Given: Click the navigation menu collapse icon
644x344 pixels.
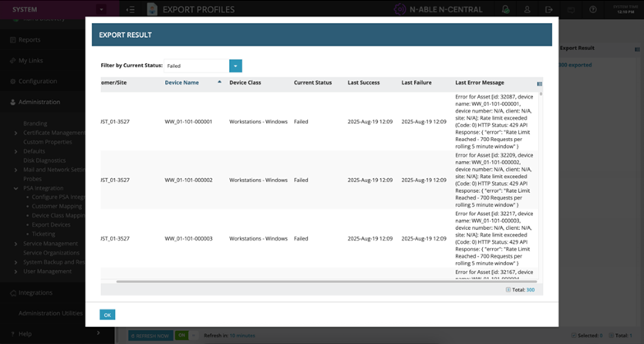Looking at the screenshot, I should pyautogui.click(x=131, y=10).
